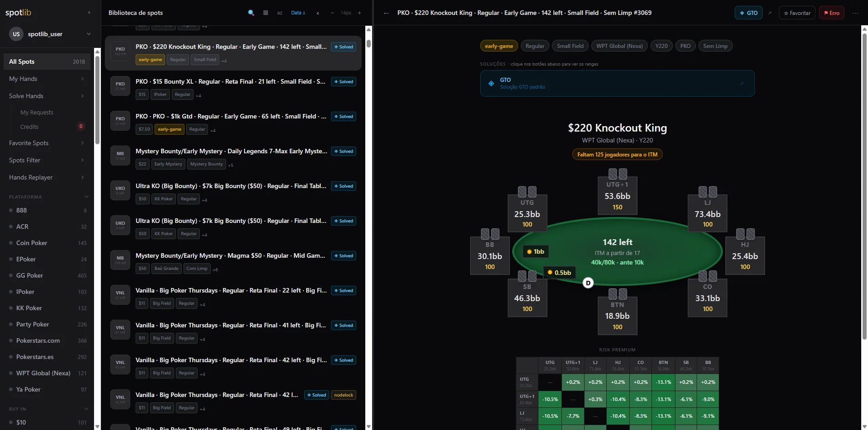Expand Favorite Spots section
The image size is (868, 430).
(47, 143)
